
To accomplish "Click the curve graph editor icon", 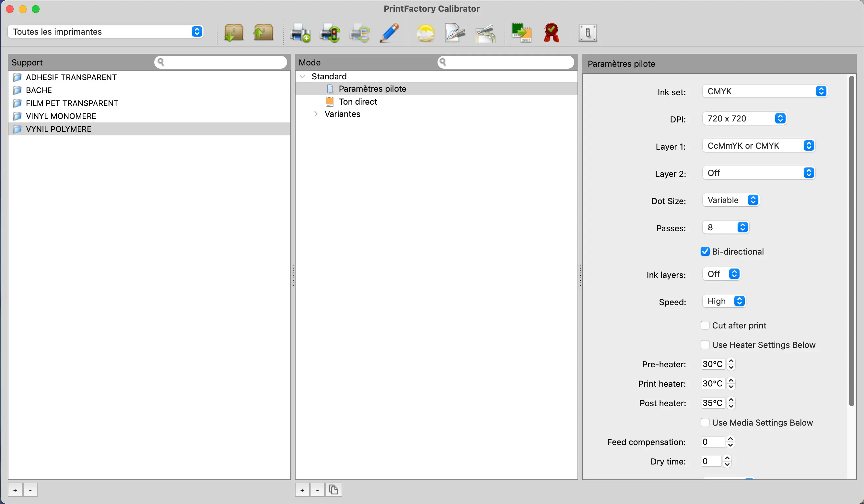I will pyautogui.click(x=455, y=33).
